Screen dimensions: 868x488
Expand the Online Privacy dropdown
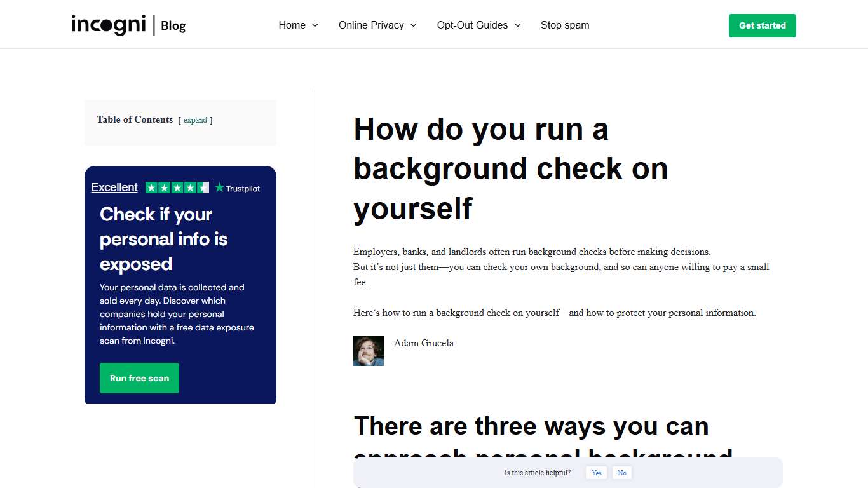click(372, 25)
